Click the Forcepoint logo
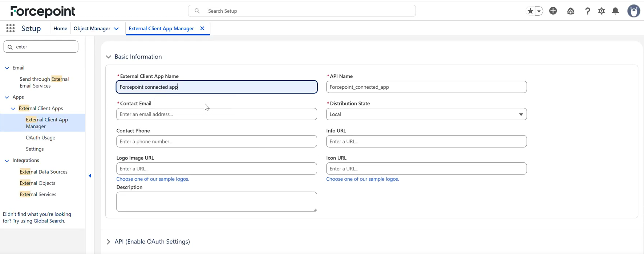The height and width of the screenshot is (254, 644). tap(43, 11)
